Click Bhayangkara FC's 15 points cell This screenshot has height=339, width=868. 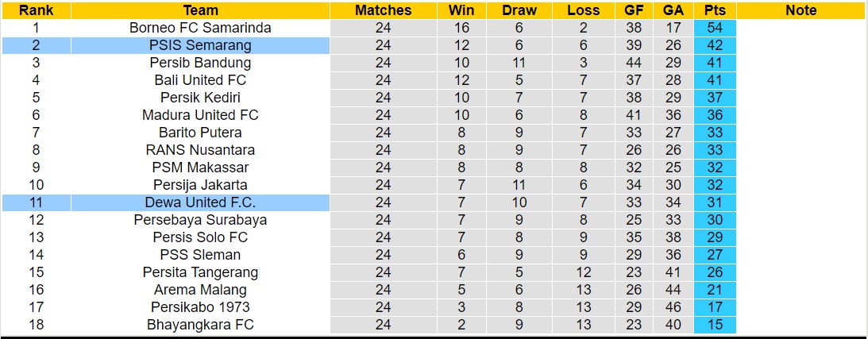(x=714, y=325)
